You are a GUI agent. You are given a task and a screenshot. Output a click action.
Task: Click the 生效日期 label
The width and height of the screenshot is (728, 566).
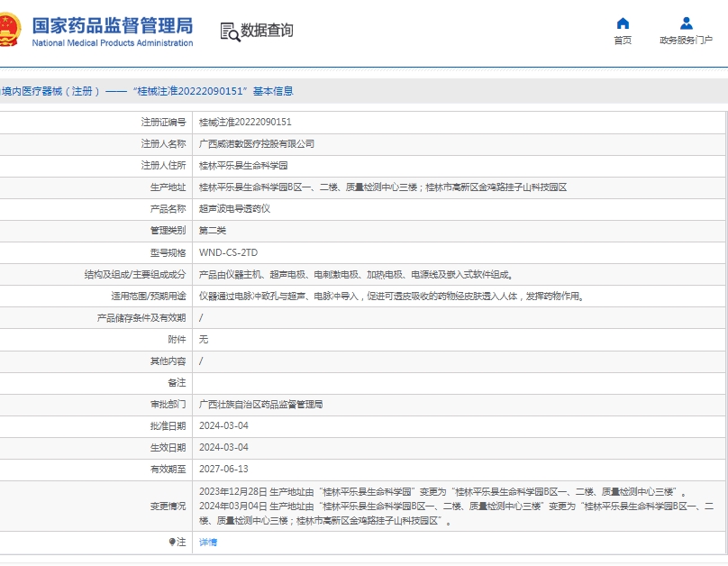click(168, 448)
